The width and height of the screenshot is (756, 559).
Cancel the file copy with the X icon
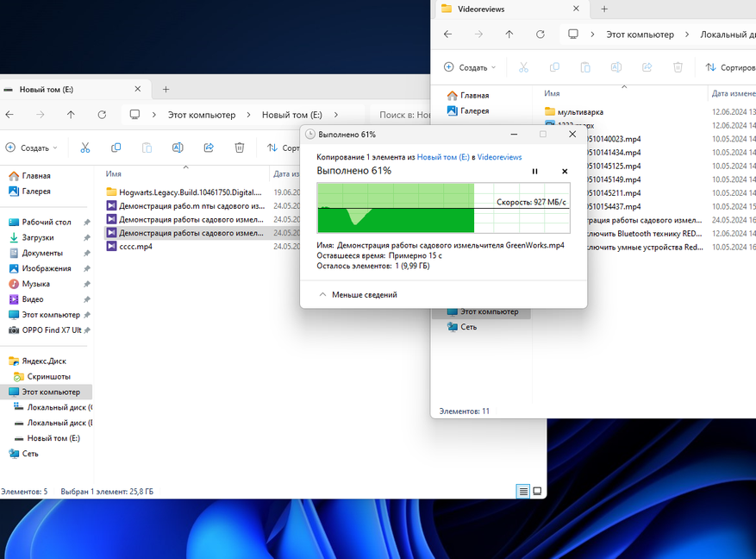[565, 172]
